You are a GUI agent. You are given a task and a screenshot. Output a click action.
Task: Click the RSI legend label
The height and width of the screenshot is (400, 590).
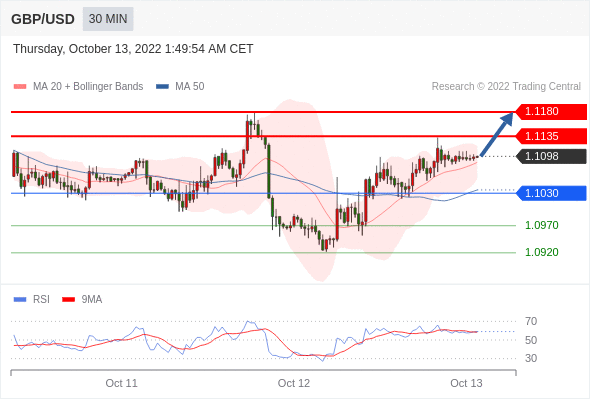(x=41, y=300)
